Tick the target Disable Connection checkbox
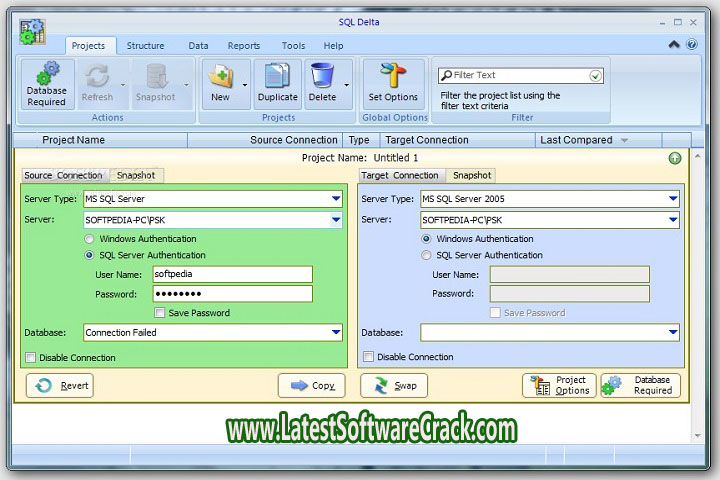720x480 pixels. pyautogui.click(x=369, y=357)
